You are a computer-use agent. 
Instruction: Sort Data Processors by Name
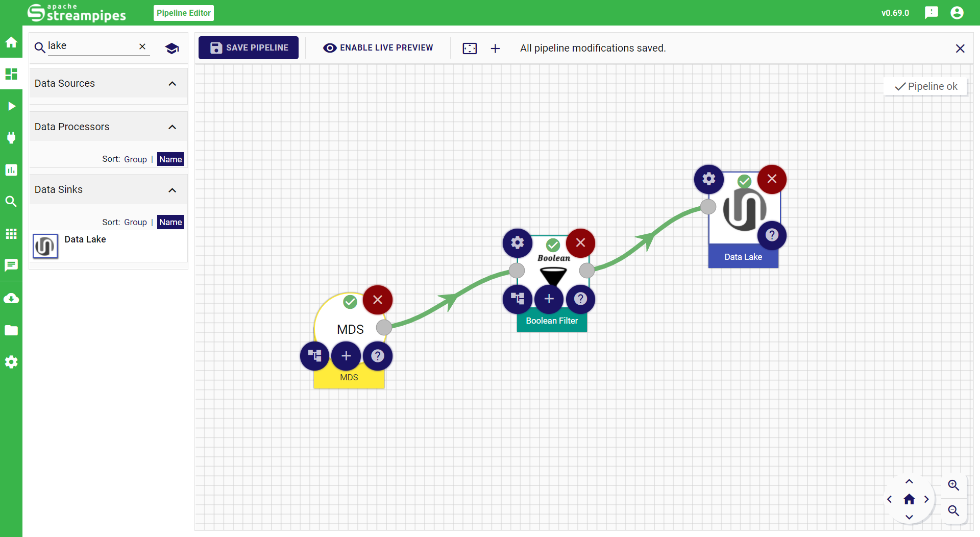tap(170, 159)
